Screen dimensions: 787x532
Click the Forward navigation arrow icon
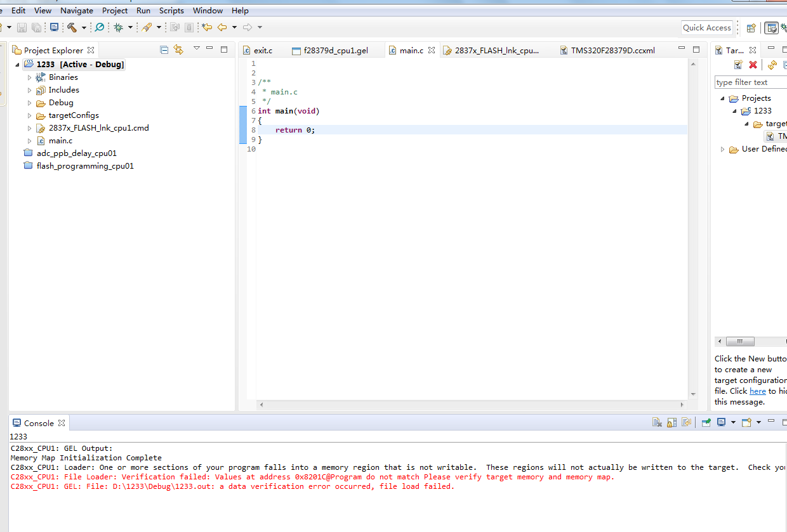(248, 27)
